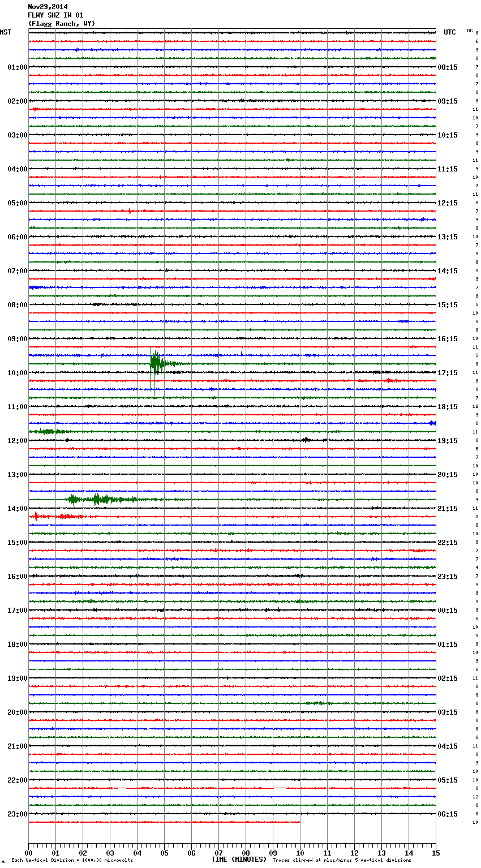Select the 08:00 MST time label
The width and height of the screenshot is (481, 868).
click(18, 305)
